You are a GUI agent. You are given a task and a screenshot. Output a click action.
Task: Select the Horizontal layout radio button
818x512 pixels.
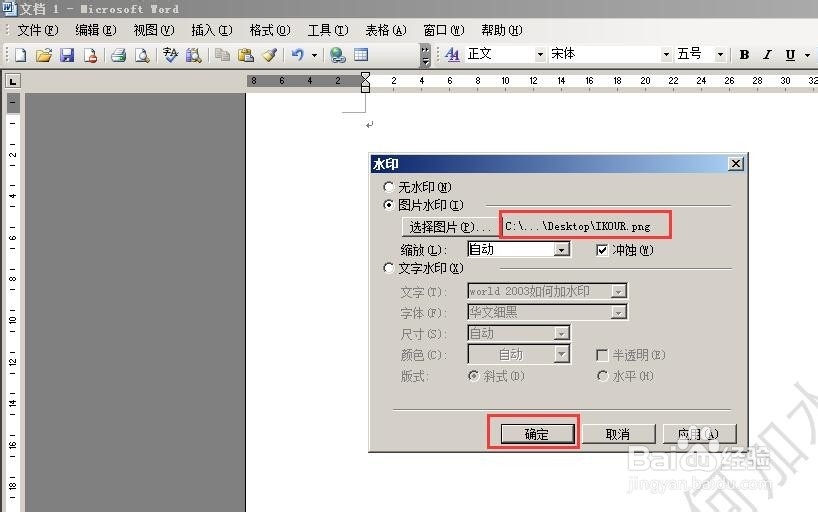click(603, 376)
